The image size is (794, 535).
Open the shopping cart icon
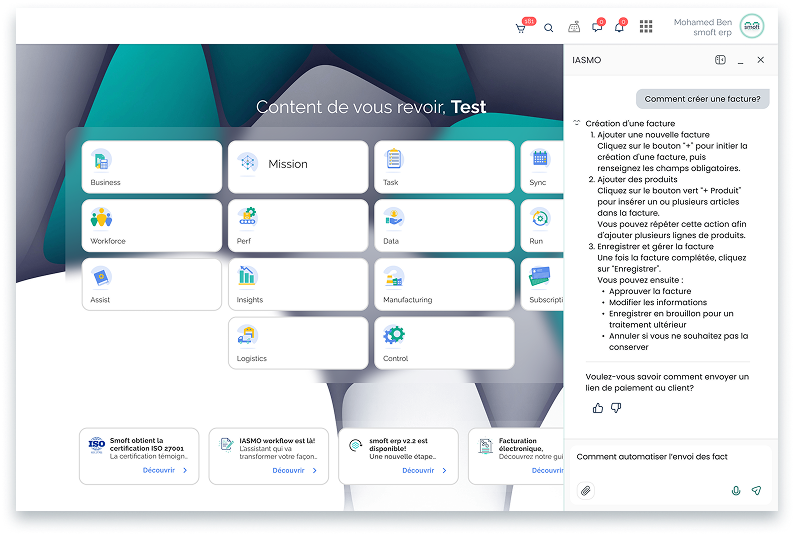(x=521, y=28)
